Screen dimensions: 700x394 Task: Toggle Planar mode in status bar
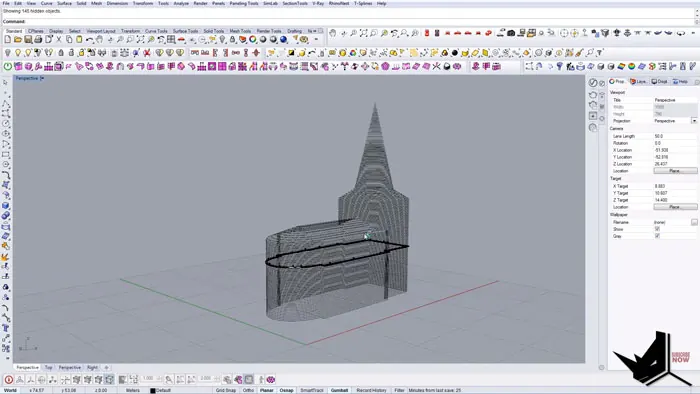pos(267,390)
